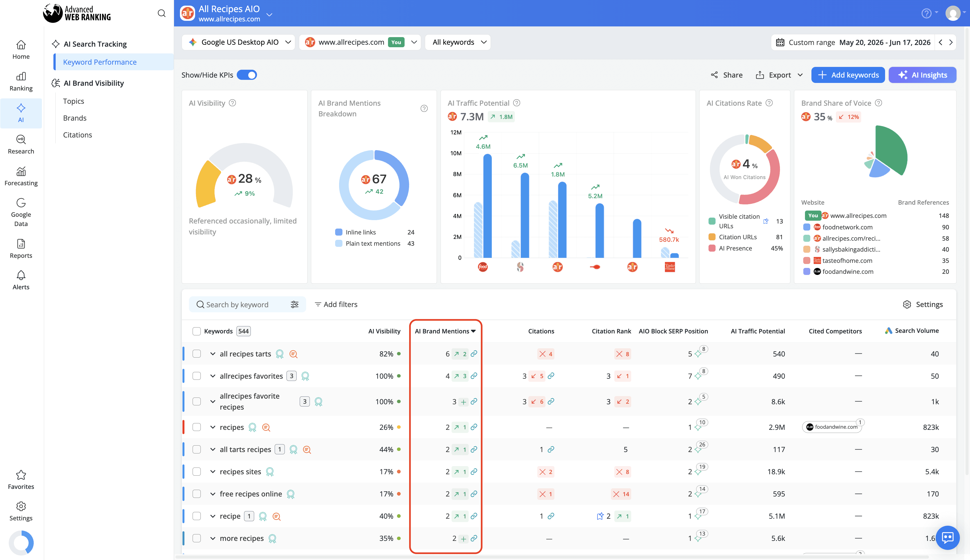Open the user profile avatar
Screen dimensions: 970x560
click(953, 13)
